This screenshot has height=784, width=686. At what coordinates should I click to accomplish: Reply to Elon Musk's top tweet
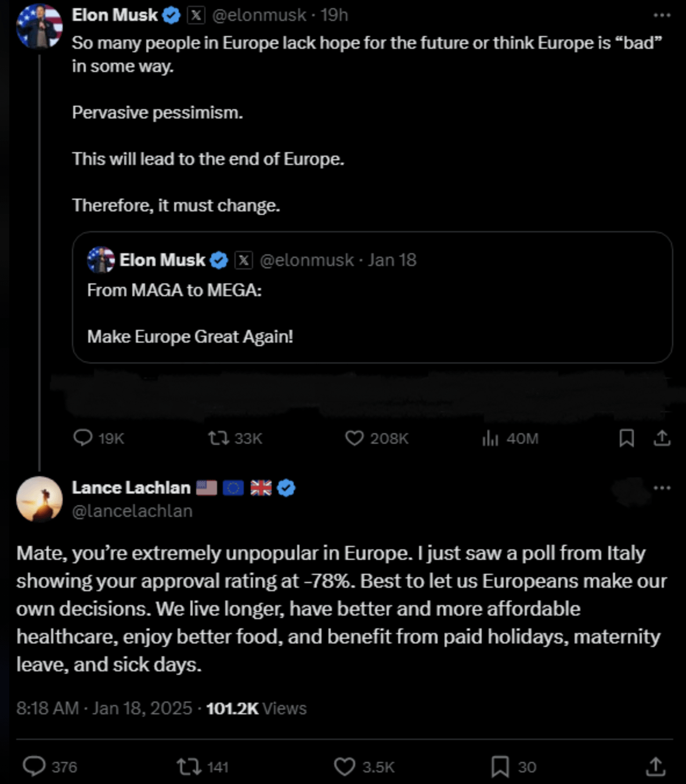[83, 437]
